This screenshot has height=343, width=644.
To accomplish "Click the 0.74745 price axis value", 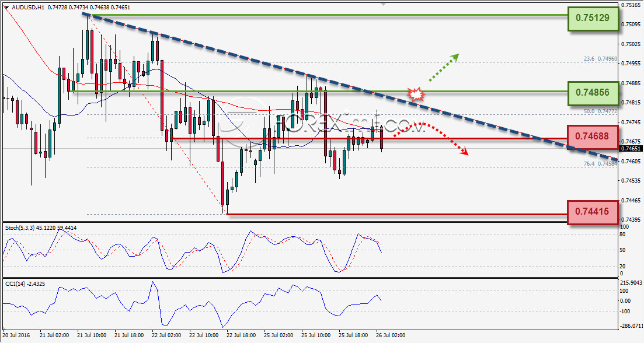I will pyautogui.click(x=632, y=123).
